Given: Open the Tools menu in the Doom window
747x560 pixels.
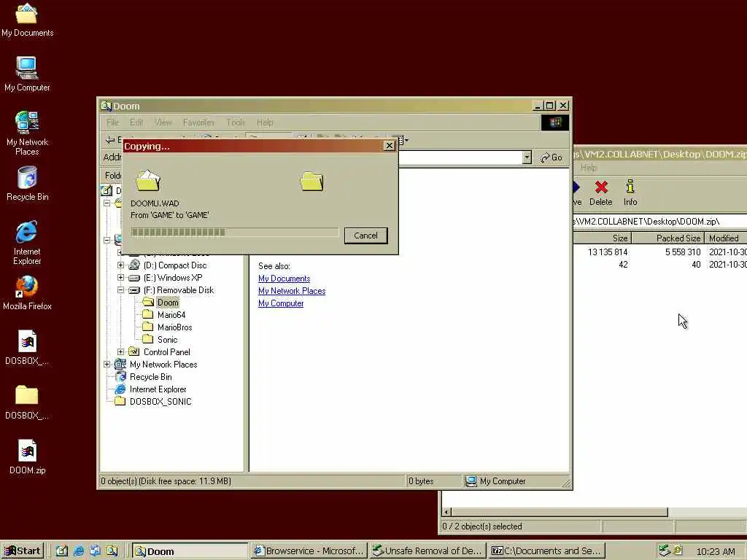Looking at the screenshot, I should click(236, 122).
